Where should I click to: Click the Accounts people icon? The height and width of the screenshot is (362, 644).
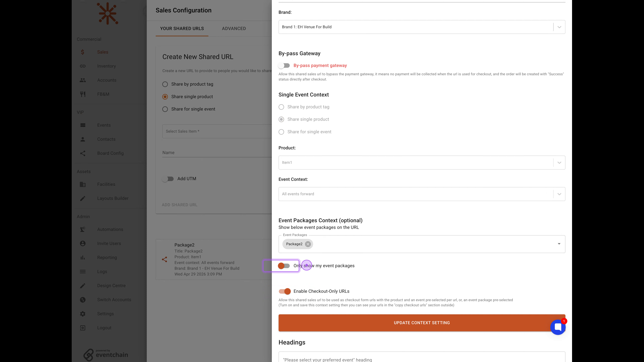coord(83,80)
